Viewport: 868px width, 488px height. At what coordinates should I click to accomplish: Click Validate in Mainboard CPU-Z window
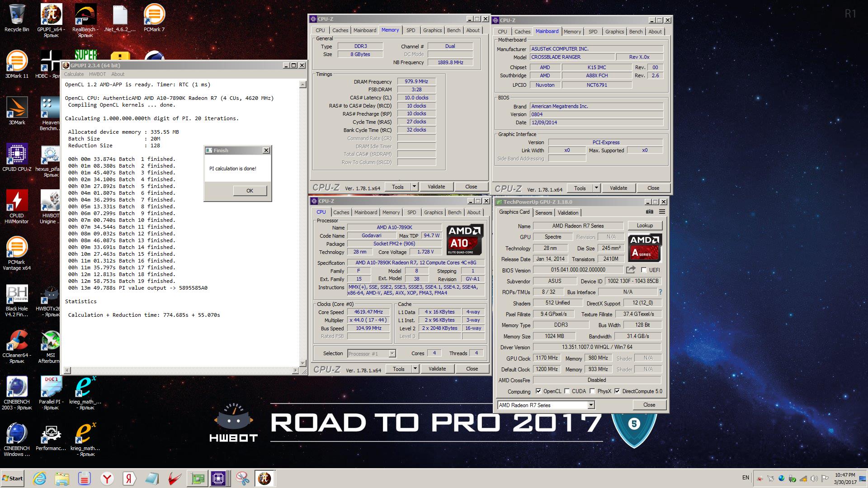[618, 188]
